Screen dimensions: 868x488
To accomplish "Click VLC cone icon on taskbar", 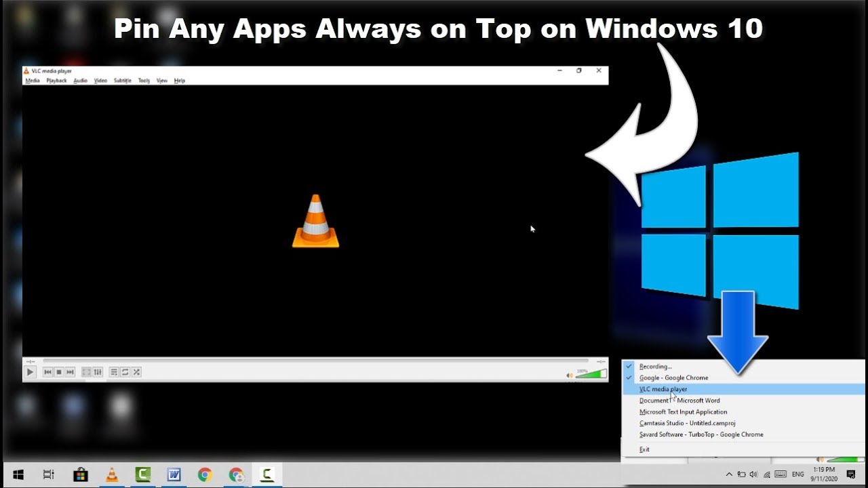I will [x=111, y=475].
